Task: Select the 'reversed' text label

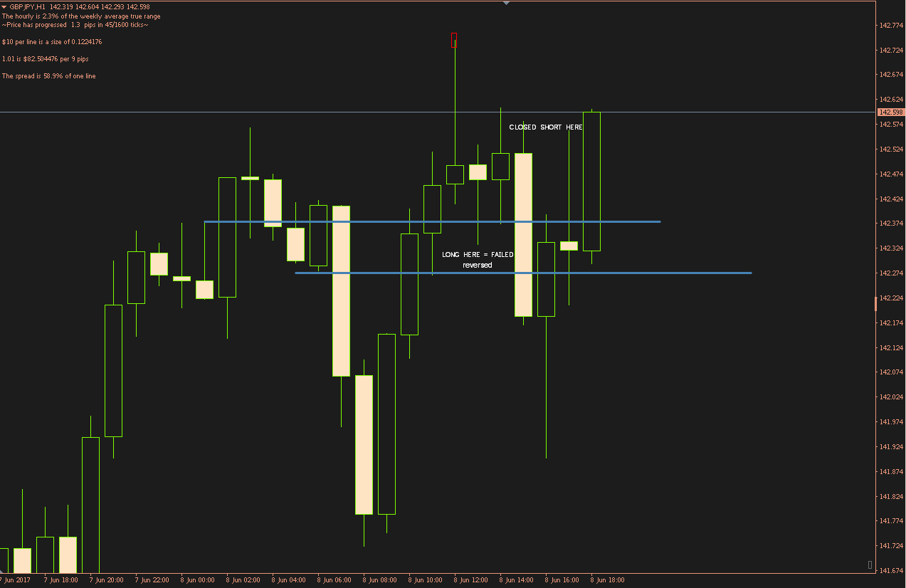Action: tap(478, 265)
